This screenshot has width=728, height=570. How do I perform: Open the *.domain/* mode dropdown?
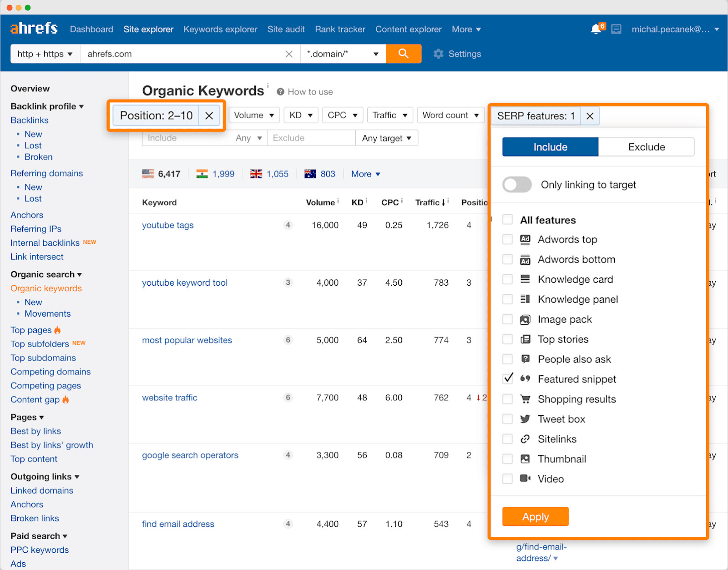tap(343, 54)
